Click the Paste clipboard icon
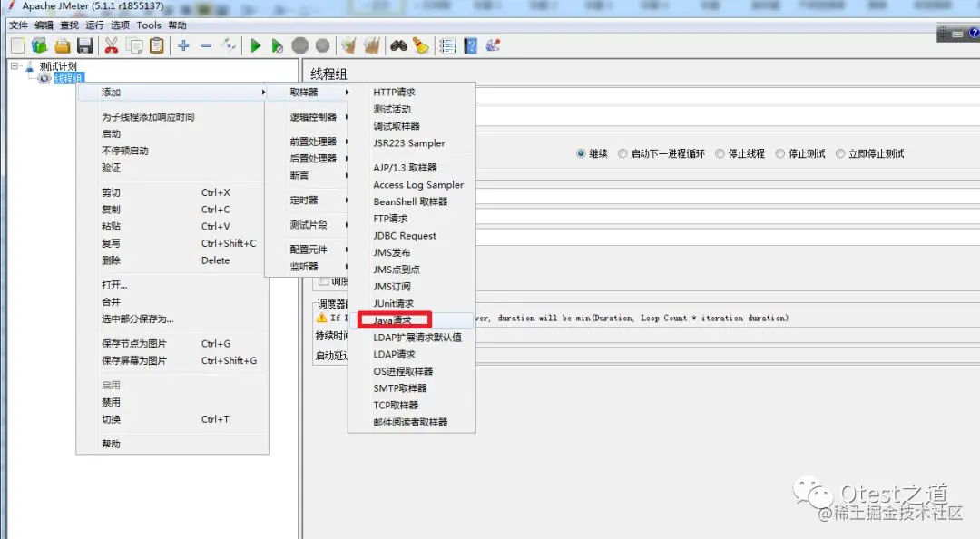The image size is (980, 539). tap(157, 45)
